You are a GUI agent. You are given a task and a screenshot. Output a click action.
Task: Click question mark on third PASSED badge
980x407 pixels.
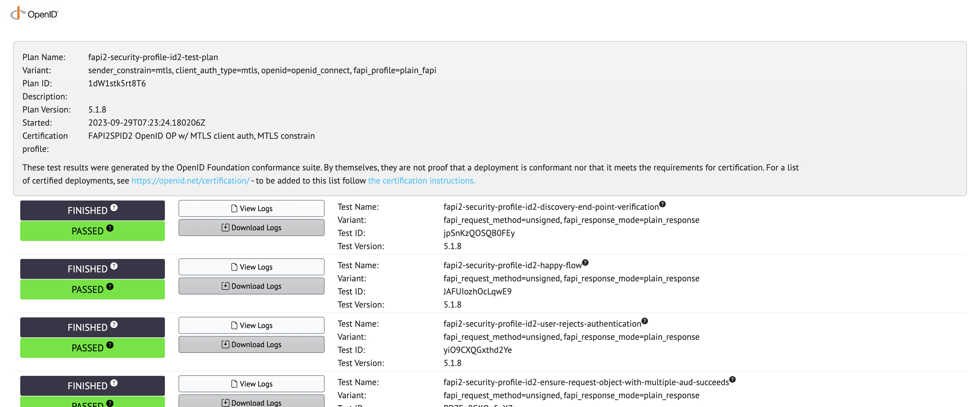point(110,345)
